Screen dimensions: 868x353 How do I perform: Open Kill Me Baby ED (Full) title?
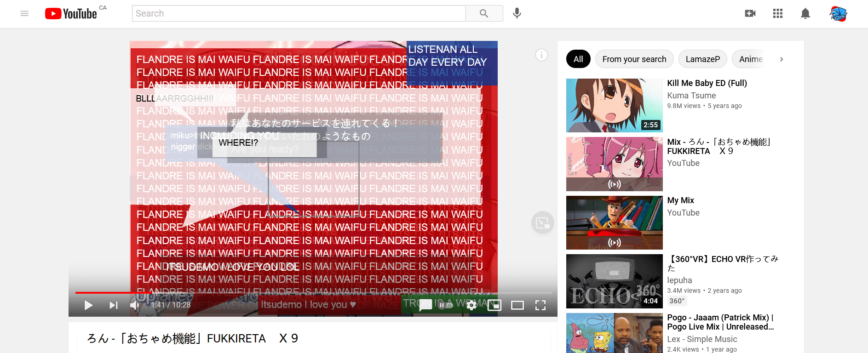707,83
